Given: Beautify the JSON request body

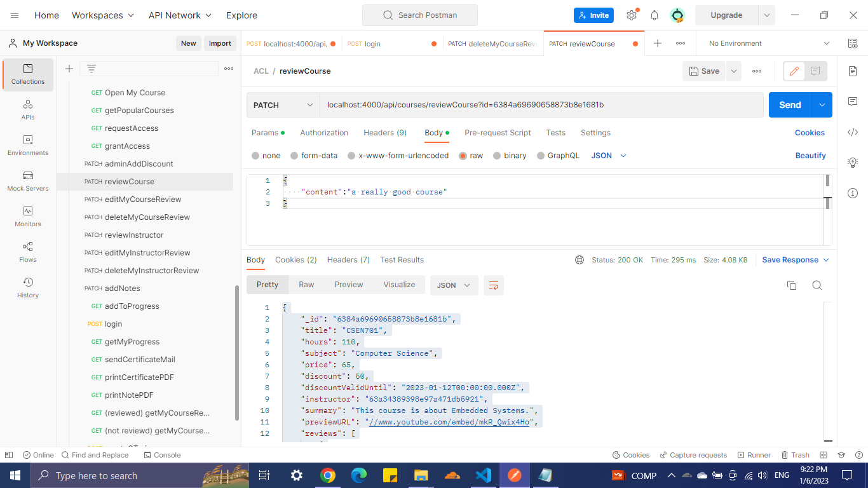Looking at the screenshot, I should tap(810, 155).
